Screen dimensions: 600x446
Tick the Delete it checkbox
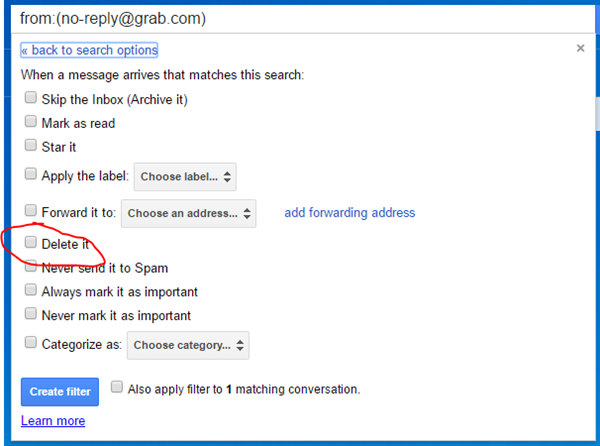click(30, 242)
